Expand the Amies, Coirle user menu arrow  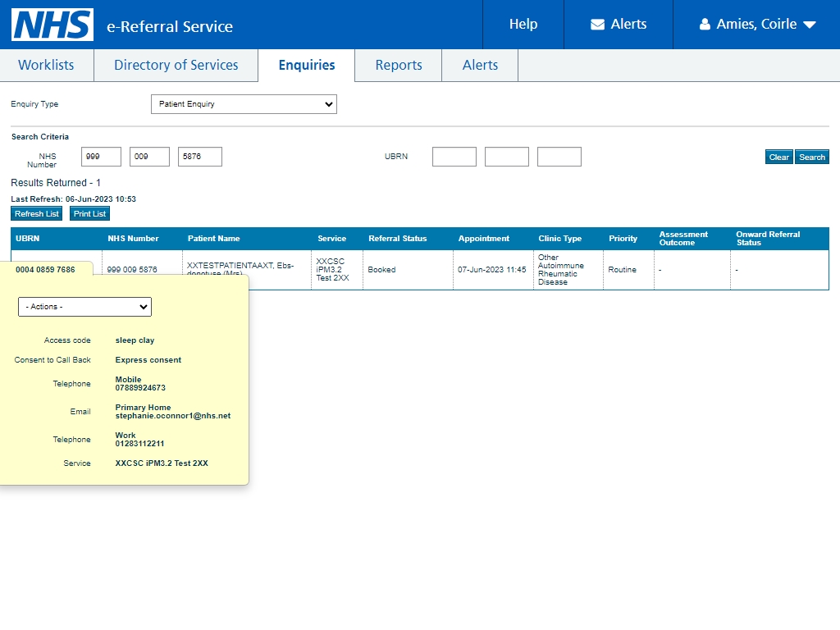810,25
